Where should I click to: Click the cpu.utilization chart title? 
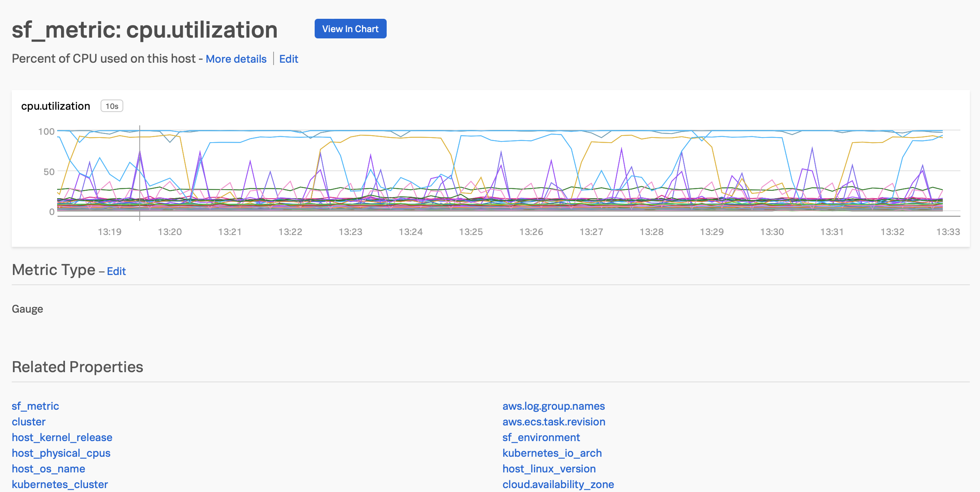(56, 106)
